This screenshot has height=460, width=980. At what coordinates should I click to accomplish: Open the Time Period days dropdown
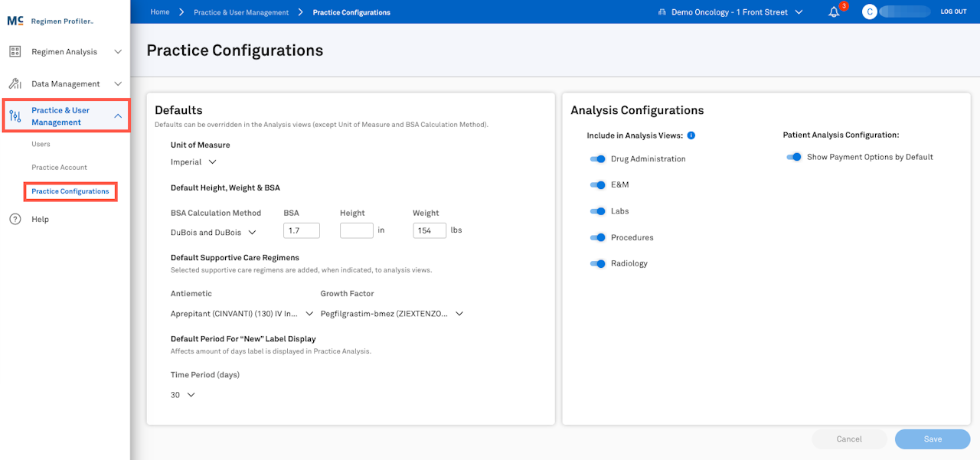183,395
